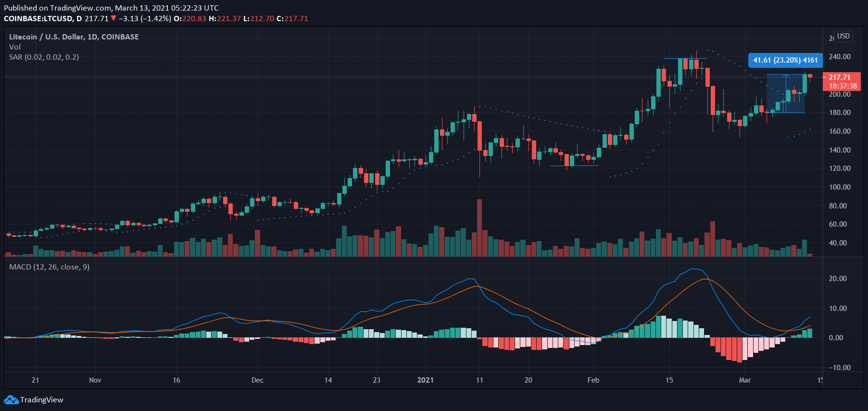Click the close price value C:217.71
Viewport: 868px width, 411px height.
coord(292,19)
